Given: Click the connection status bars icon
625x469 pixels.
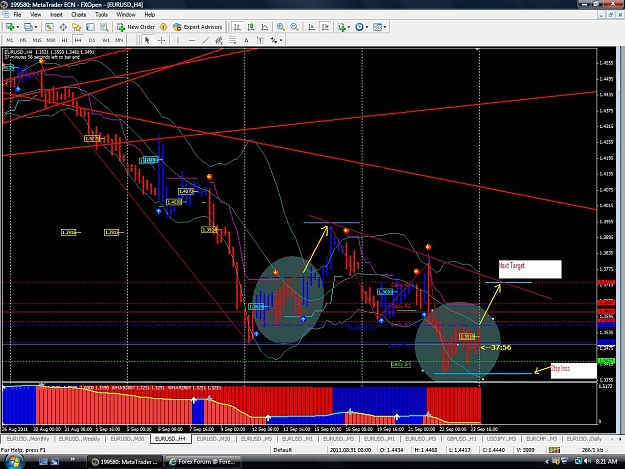Looking at the screenshot, I should [x=554, y=450].
